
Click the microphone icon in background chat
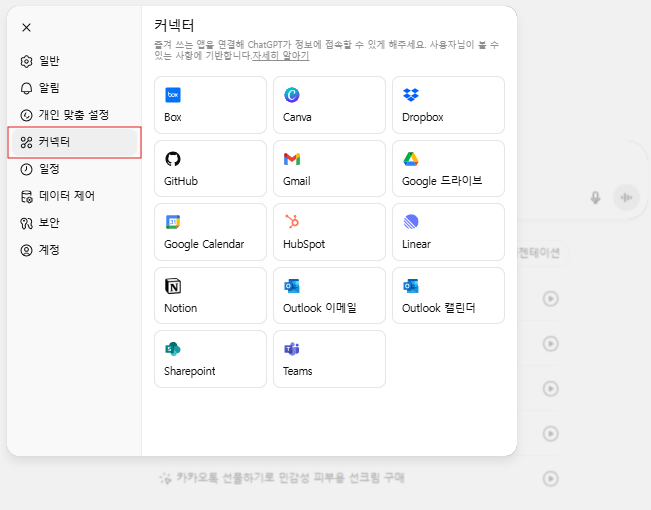tap(595, 198)
